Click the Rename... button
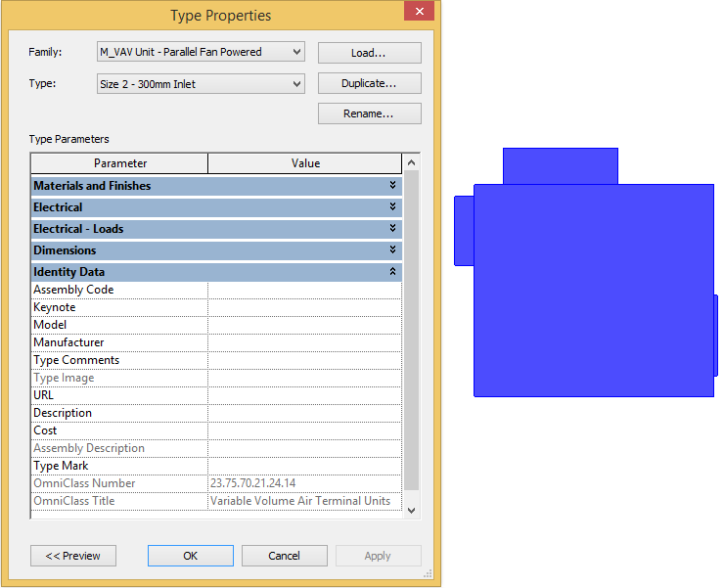Viewport: 724px width, 588px height. tap(370, 113)
